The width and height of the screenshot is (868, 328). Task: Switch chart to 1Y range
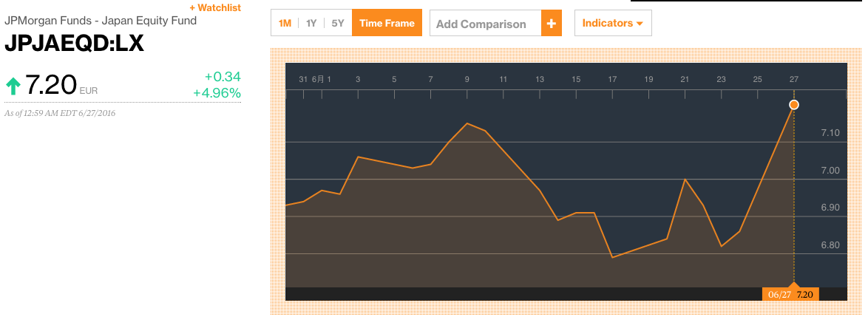[x=311, y=24]
